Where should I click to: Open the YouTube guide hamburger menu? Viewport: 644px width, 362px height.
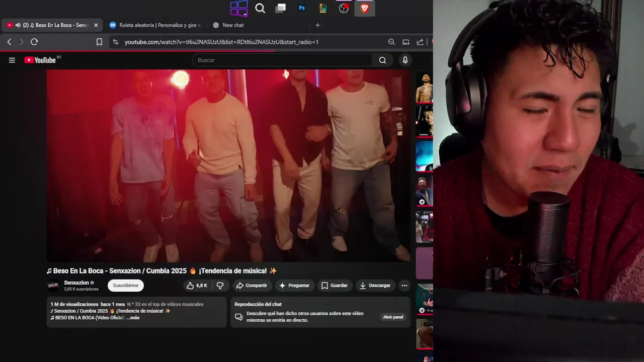click(12, 60)
